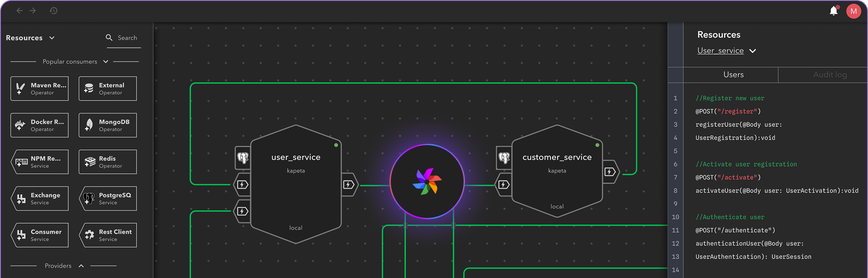Viewport: 868px width, 278px height.
Task: Open the M user avatar
Action: 854,11
